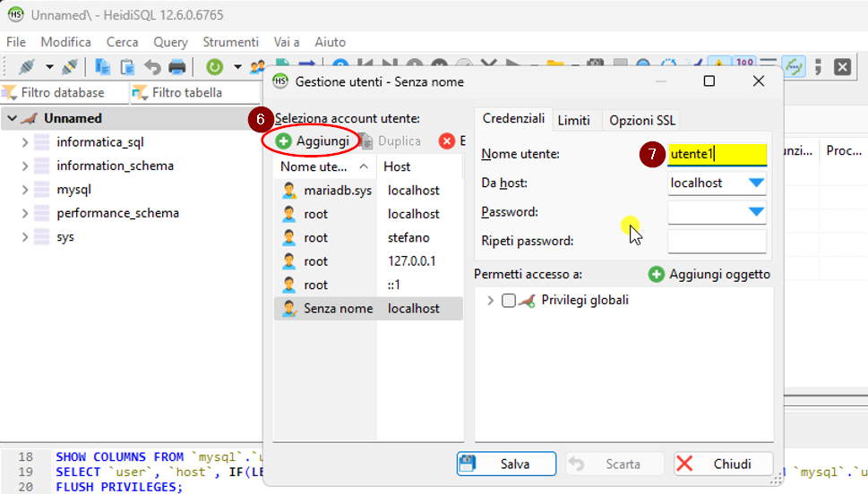Click the X icon at toolbar end
Screen dimensions: 868x494
tap(843, 67)
